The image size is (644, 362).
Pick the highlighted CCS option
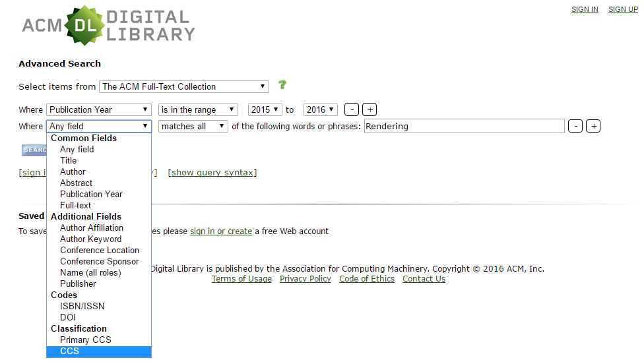99,351
